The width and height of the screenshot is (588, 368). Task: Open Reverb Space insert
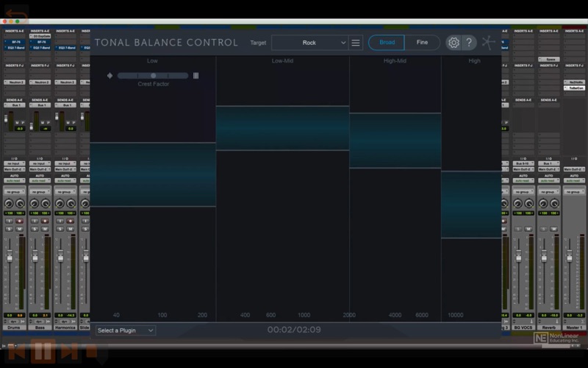click(548, 60)
